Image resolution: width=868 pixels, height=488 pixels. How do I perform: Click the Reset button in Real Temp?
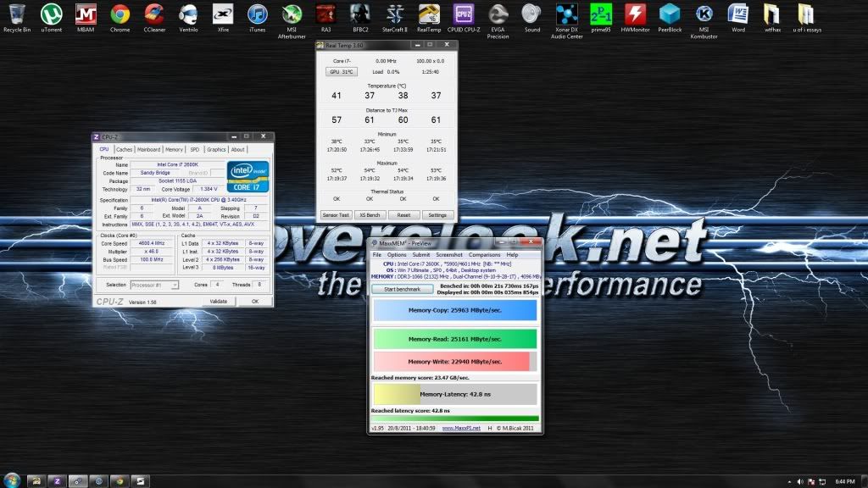(403, 214)
